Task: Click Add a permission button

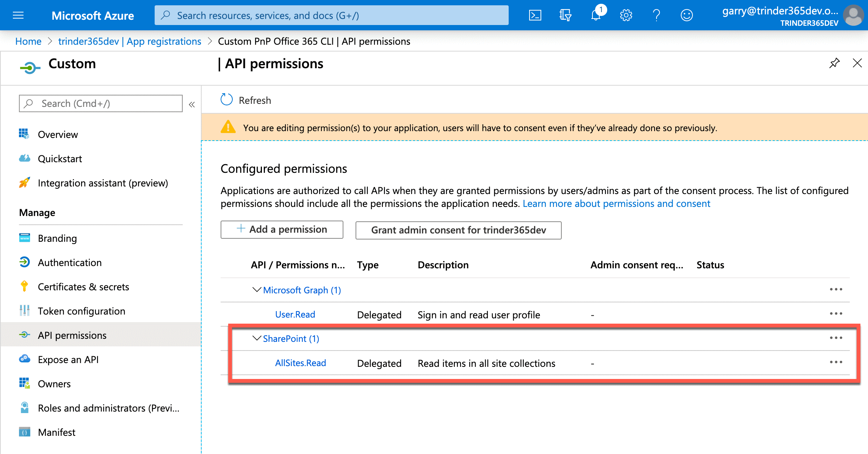Action: click(x=282, y=230)
